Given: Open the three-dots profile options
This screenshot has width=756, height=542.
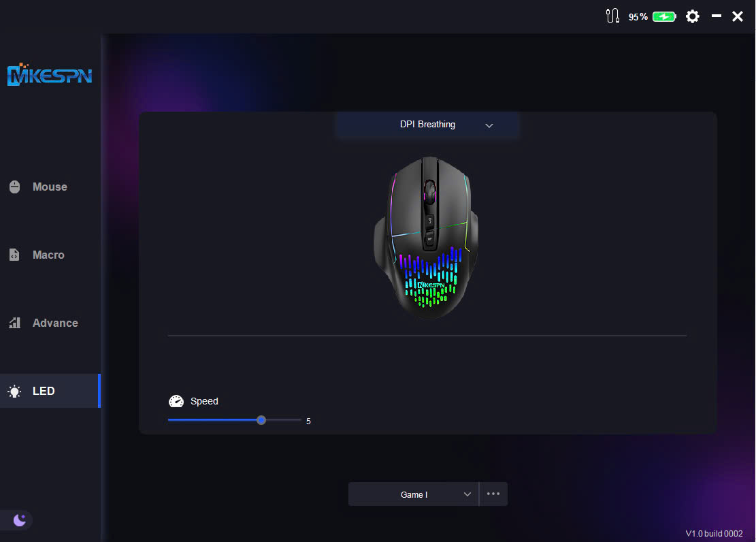Looking at the screenshot, I should click(493, 494).
